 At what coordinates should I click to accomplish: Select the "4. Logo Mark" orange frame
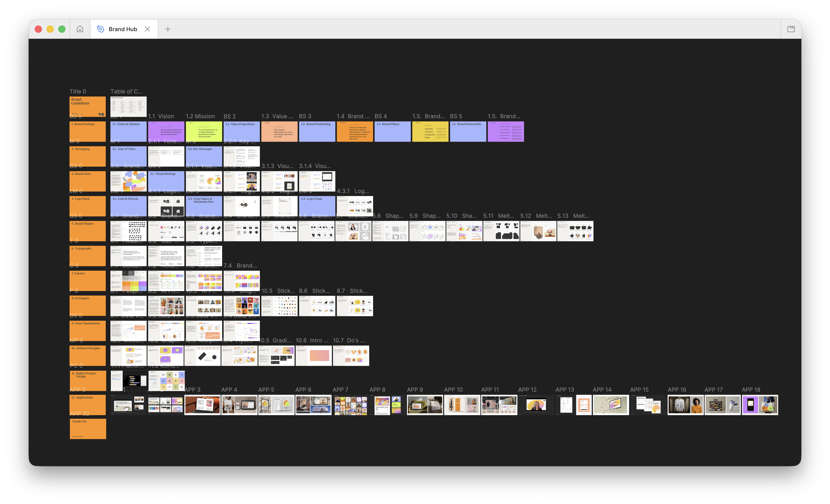point(88,206)
